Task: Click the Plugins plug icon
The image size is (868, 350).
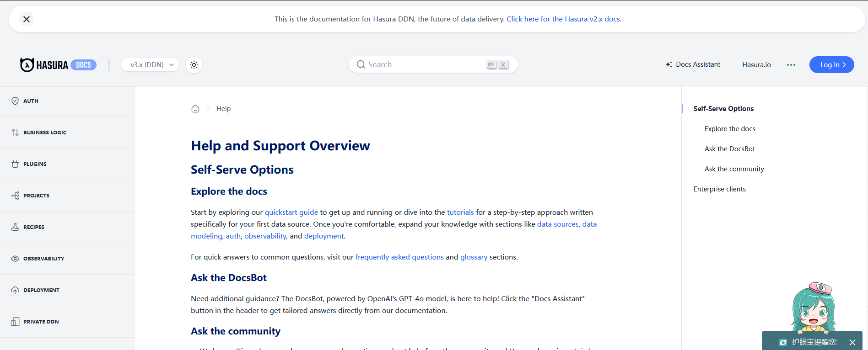Action: [15, 164]
